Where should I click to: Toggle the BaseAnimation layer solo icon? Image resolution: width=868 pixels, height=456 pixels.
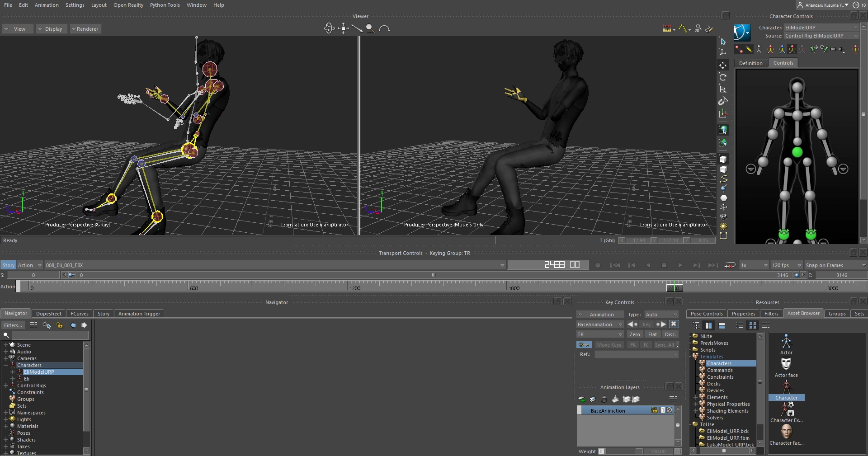tap(663, 410)
